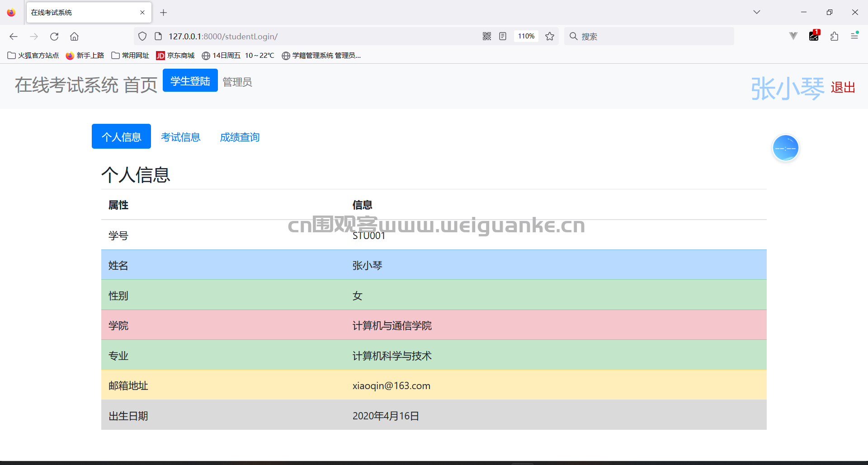Click the name value 张小琴 in the table
This screenshot has width=868, height=465.
[367, 266]
